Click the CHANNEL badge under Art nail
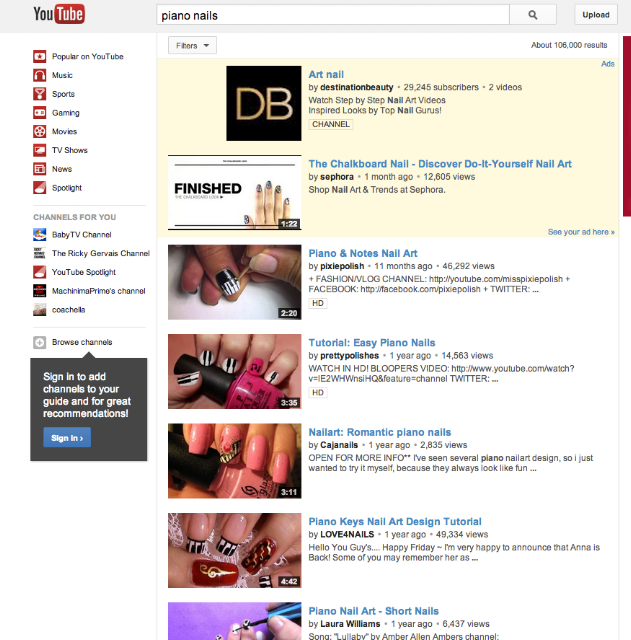631x640 pixels. (331, 124)
